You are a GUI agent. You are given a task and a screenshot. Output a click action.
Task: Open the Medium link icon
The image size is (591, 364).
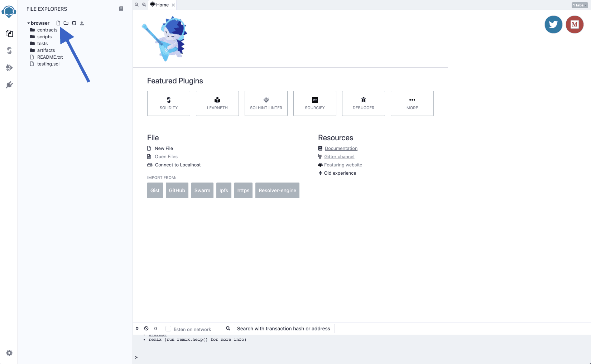pos(575,24)
